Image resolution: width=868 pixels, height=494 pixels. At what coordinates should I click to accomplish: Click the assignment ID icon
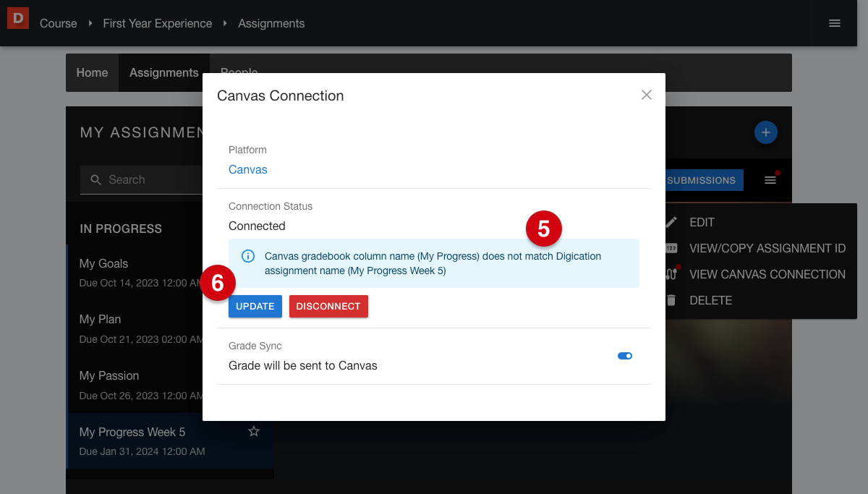pyautogui.click(x=671, y=248)
